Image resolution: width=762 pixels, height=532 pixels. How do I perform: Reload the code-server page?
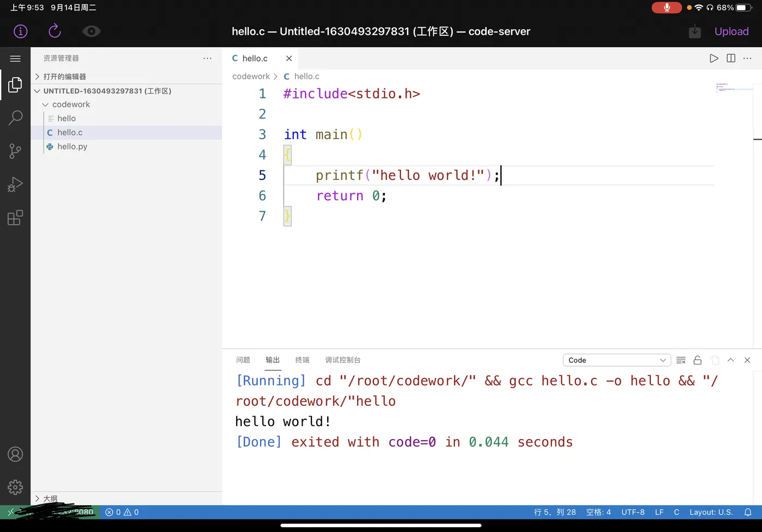pyautogui.click(x=54, y=31)
